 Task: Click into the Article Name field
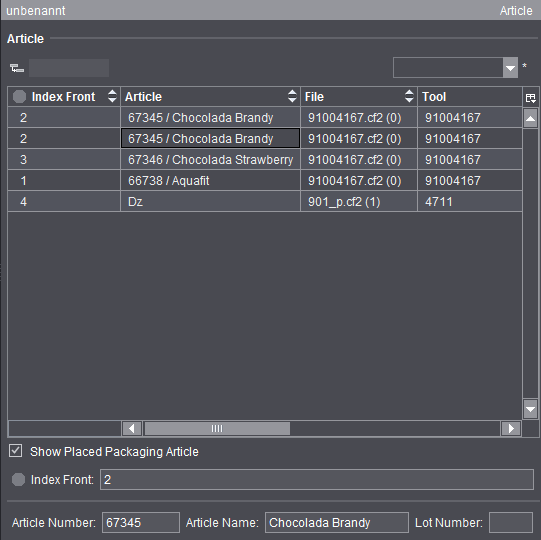pos(337,522)
